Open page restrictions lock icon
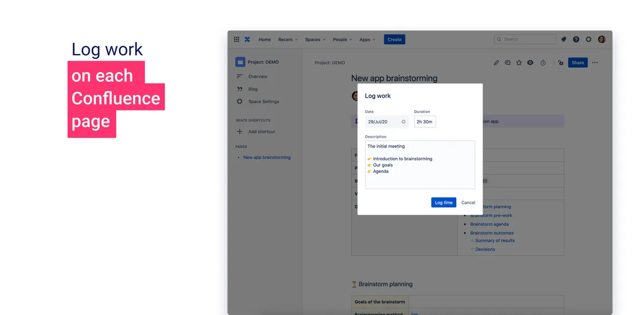Viewport: 644px width, 315px height. point(560,63)
